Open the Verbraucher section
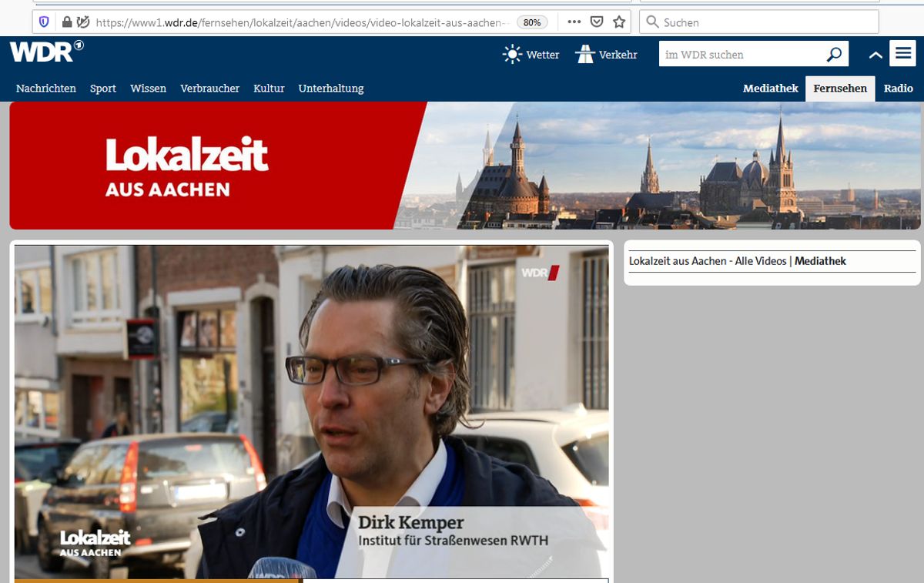 click(x=210, y=89)
